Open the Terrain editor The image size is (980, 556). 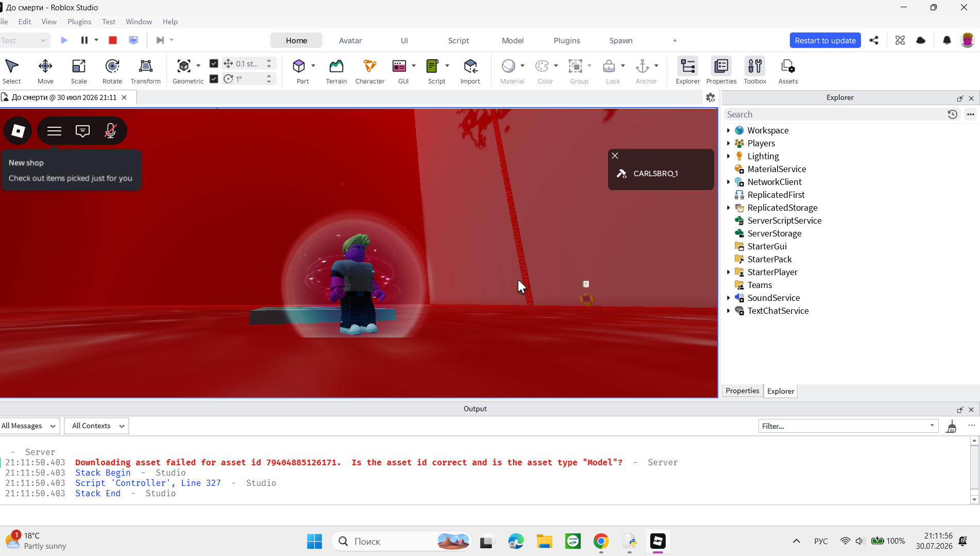pyautogui.click(x=336, y=71)
